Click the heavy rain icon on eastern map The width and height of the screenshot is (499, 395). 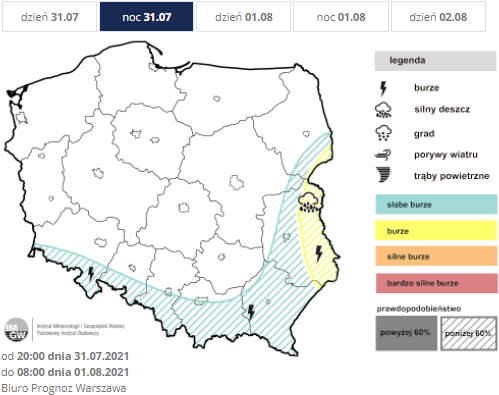[309, 202]
